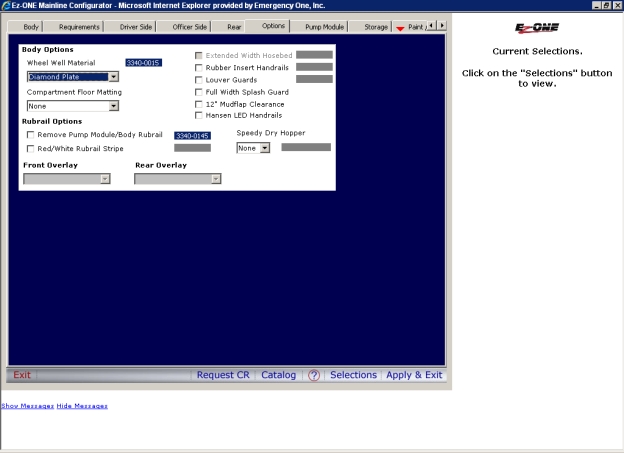Click part number 3340-0145 field
This screenshot has height=453, width=624.
click(193, 136)
